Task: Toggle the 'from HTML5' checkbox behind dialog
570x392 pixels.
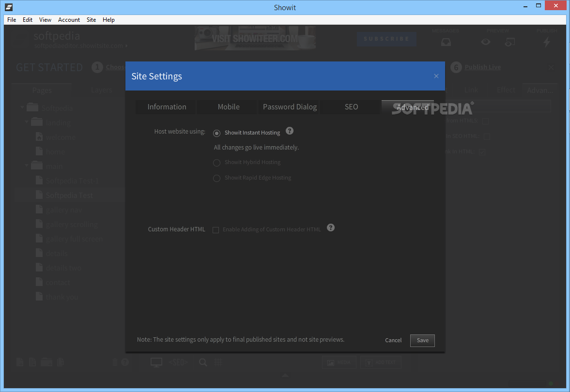Action: (x=485, y=121)
